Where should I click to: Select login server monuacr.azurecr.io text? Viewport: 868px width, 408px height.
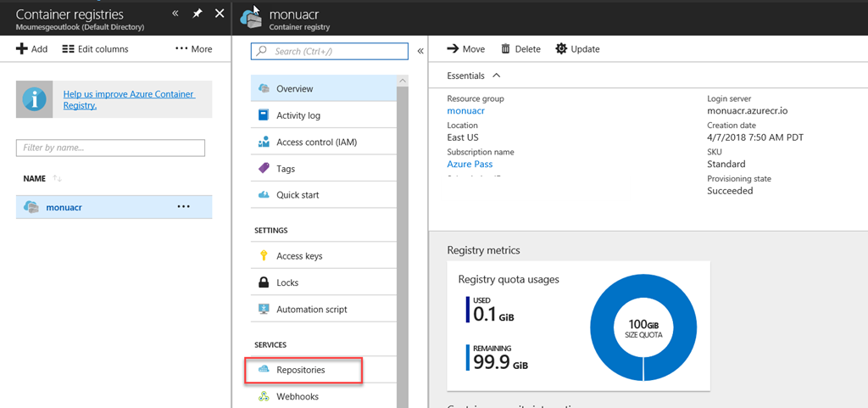pyautogui.click(x=748, y=111)
